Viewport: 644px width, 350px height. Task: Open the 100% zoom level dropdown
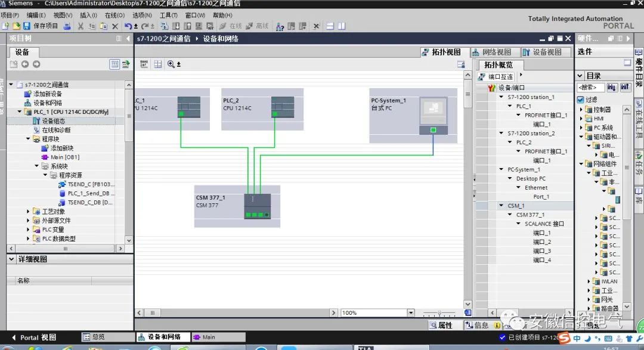pyautogui.click(x=411, y=312)
